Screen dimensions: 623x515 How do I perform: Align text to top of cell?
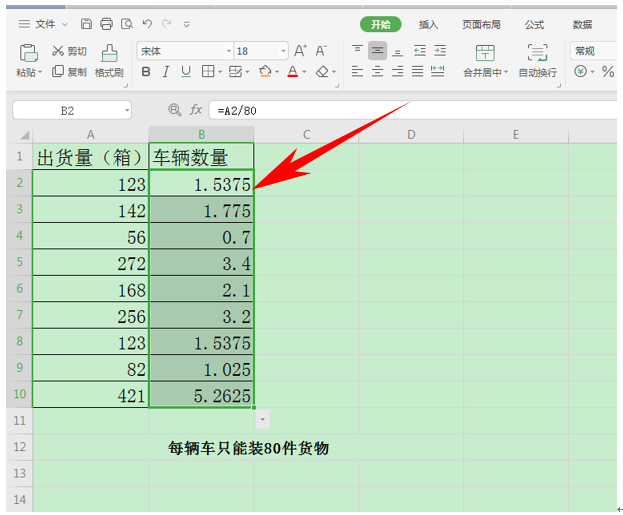pos(357,50)
